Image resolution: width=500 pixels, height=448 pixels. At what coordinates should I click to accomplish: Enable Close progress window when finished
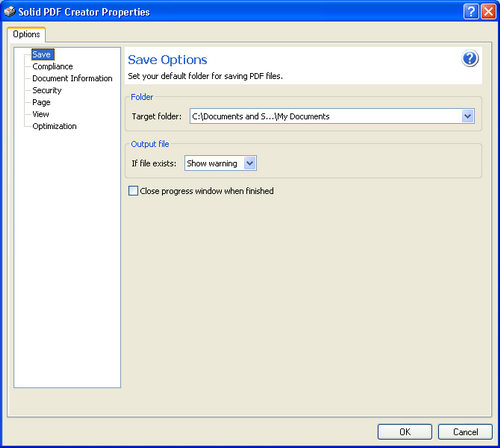click(x=133, y=191)
